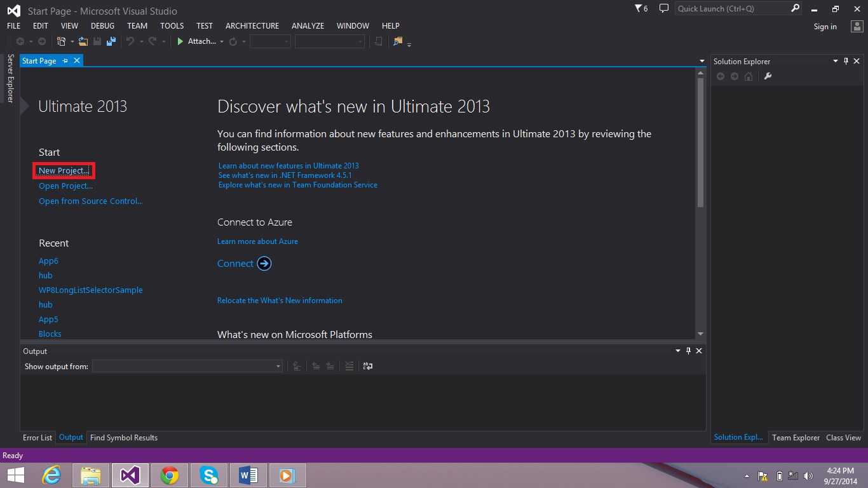Switch to the Error List tab
Viewport: 868px width, 488px height.
pos(37,438)
